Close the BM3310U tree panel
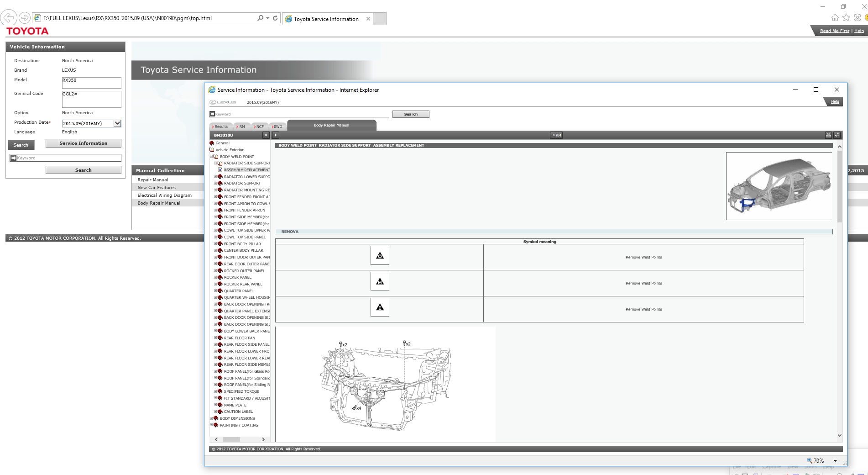 tap(266, 135)
